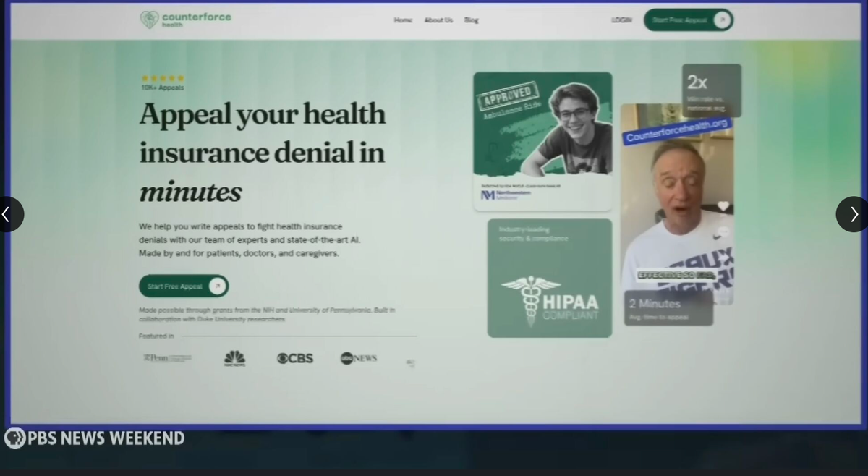
Task: Click the Counterforcehealth.org banner on the video
Action: (x=677, y=128)
